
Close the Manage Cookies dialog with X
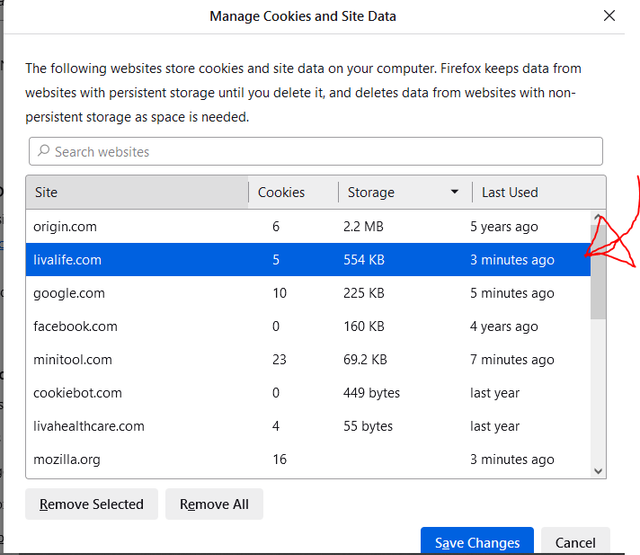coord(609,16)
